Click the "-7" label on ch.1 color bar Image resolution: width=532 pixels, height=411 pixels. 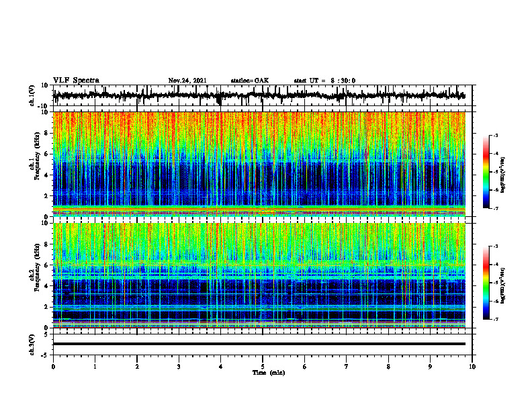pos(496,208)
